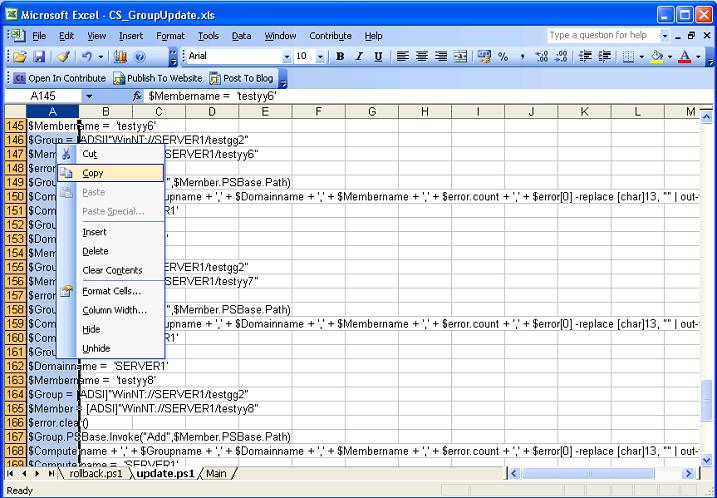
Task: Choose Copy from the context menu
Action: 93,173
